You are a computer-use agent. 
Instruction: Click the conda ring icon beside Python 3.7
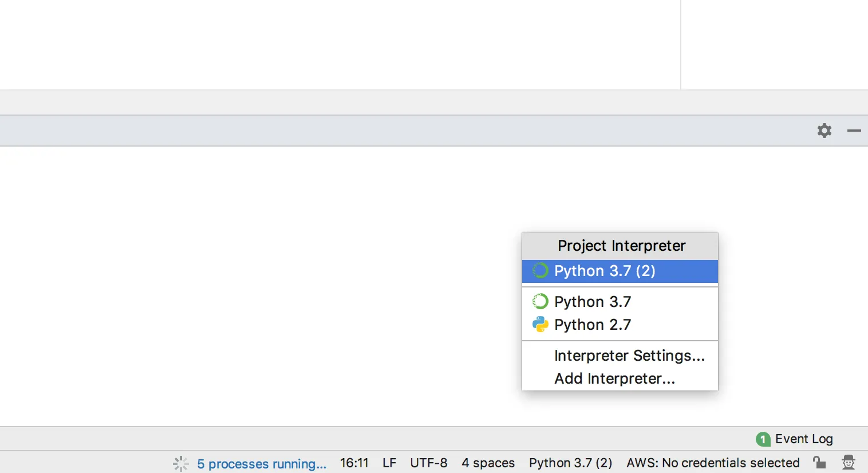coord(540,301)
